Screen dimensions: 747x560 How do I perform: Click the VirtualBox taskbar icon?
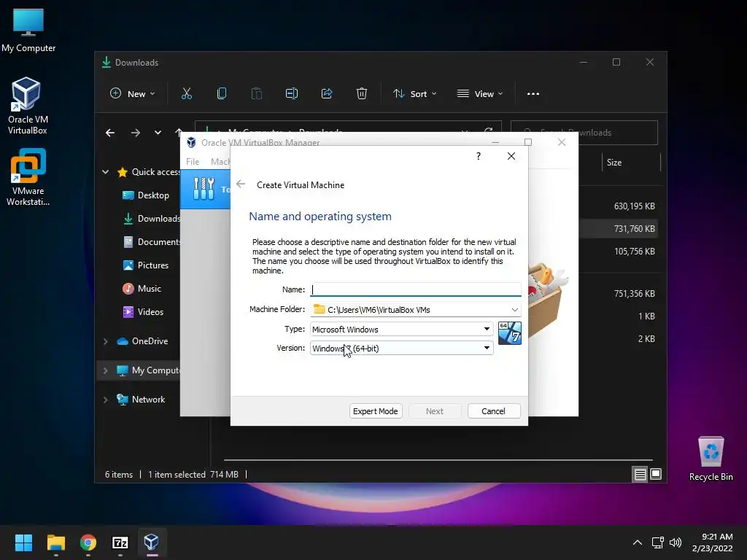pos(152,542)
